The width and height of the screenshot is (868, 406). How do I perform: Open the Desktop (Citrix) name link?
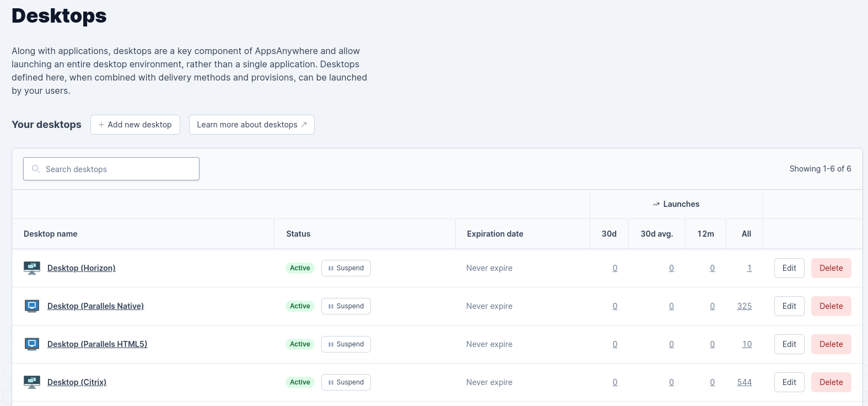(77, 382)
